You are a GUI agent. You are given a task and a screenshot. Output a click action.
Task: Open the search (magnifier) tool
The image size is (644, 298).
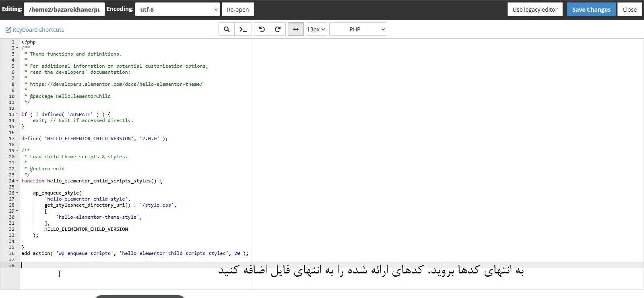[227, 29]
